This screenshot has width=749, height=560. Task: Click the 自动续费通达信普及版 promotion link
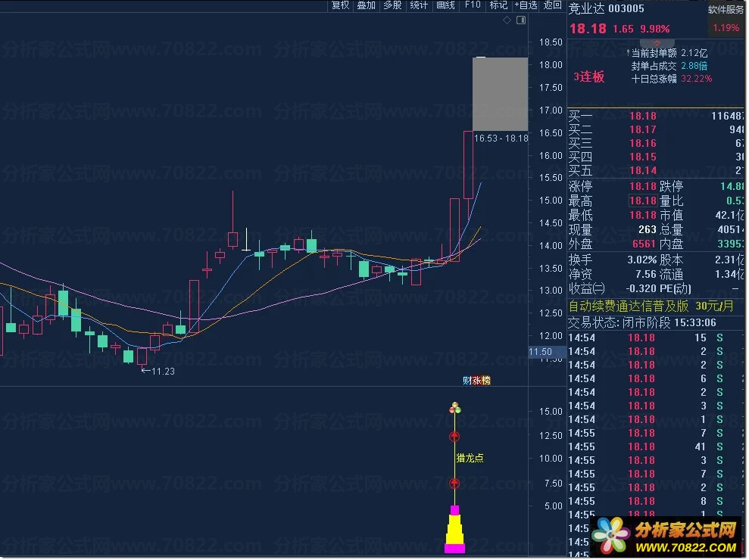click(651, 306)
